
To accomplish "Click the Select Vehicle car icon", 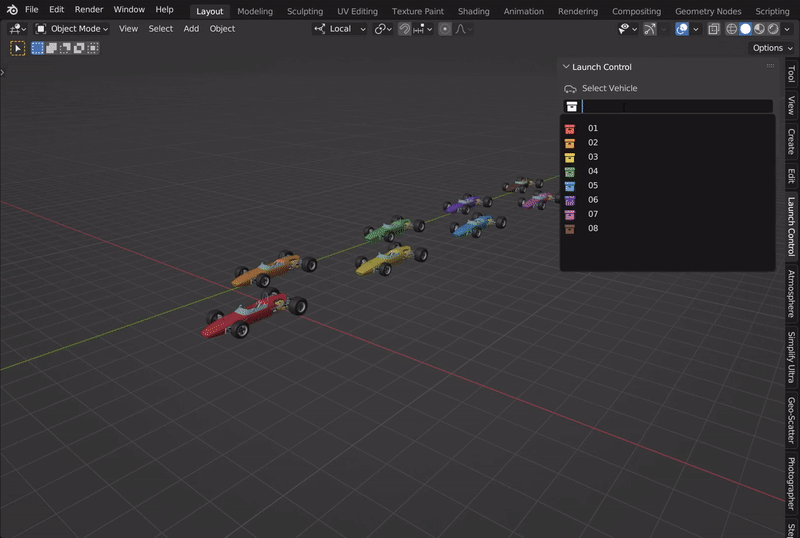I will tap(570, 89).
